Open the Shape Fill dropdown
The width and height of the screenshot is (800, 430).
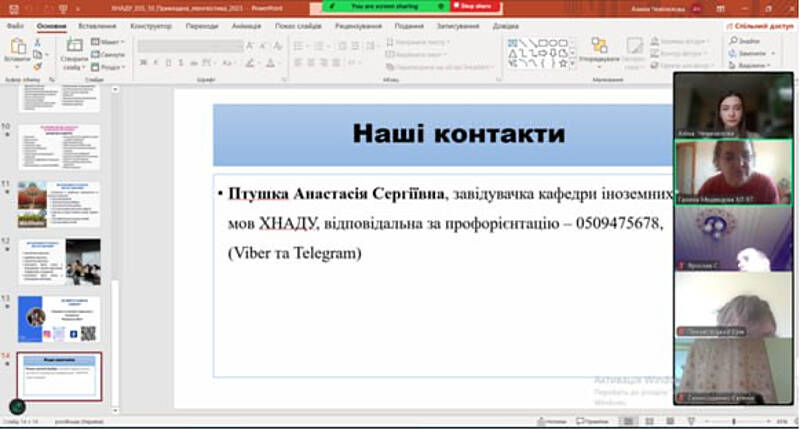680,41
